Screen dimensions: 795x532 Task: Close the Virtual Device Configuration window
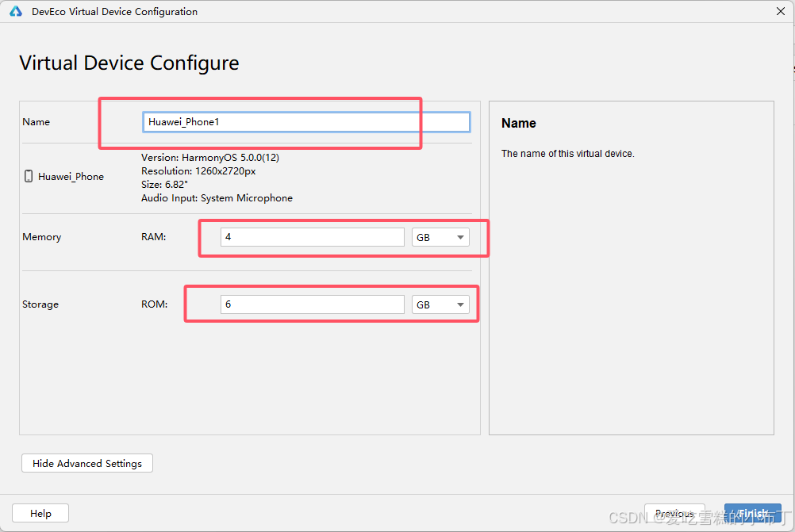(780, 11)
